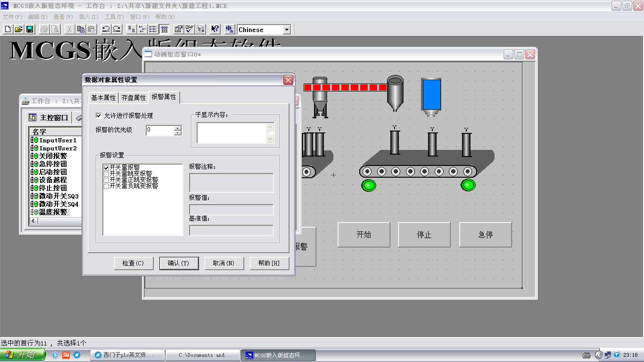
Task: Click the 确认(Y) button
Action: tap(179, 263)
